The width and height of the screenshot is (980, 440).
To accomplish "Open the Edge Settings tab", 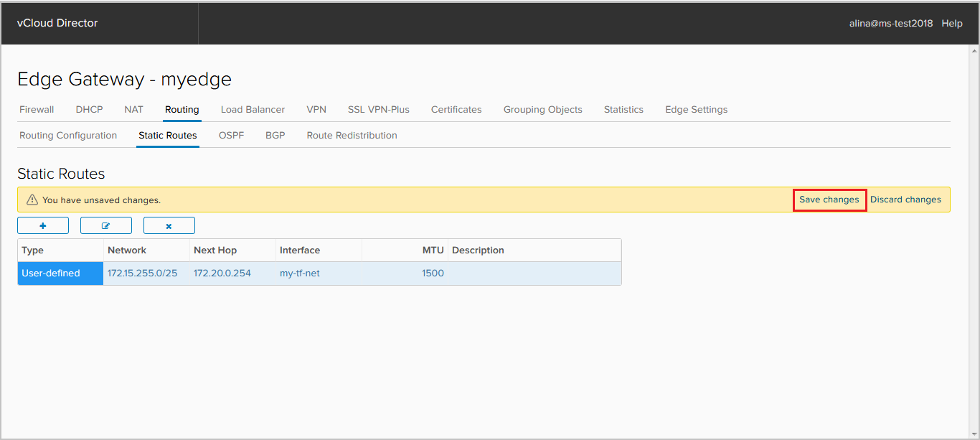I will coord(696,110).
